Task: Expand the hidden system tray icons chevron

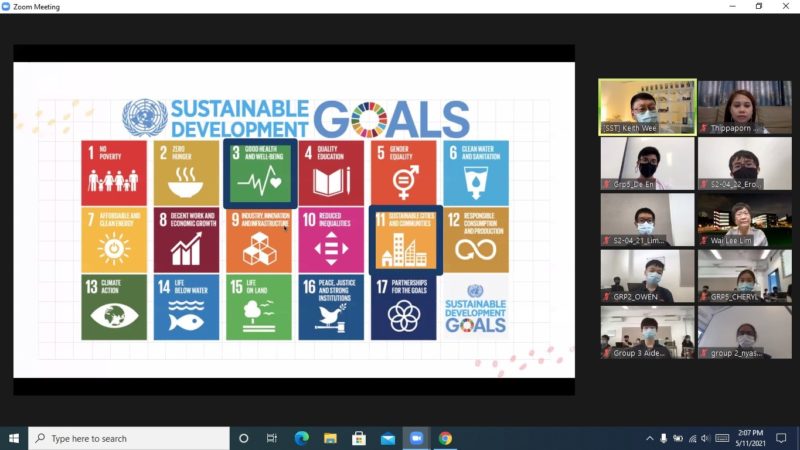Action: [x=649, y=438]
